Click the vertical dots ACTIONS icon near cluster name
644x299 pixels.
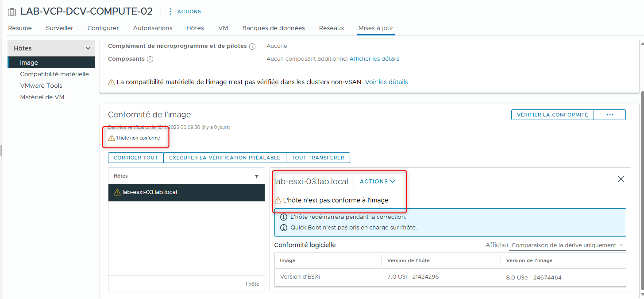point(170,11)
